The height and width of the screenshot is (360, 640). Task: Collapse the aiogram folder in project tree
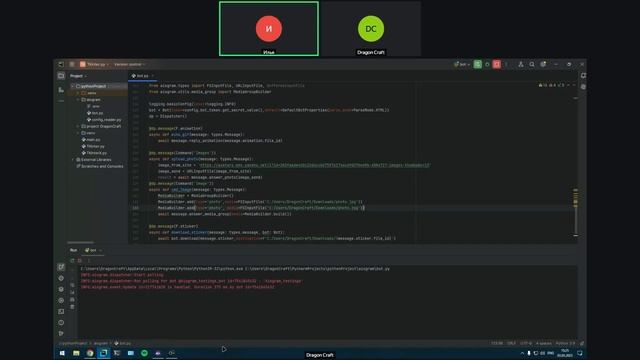(78, 100)
